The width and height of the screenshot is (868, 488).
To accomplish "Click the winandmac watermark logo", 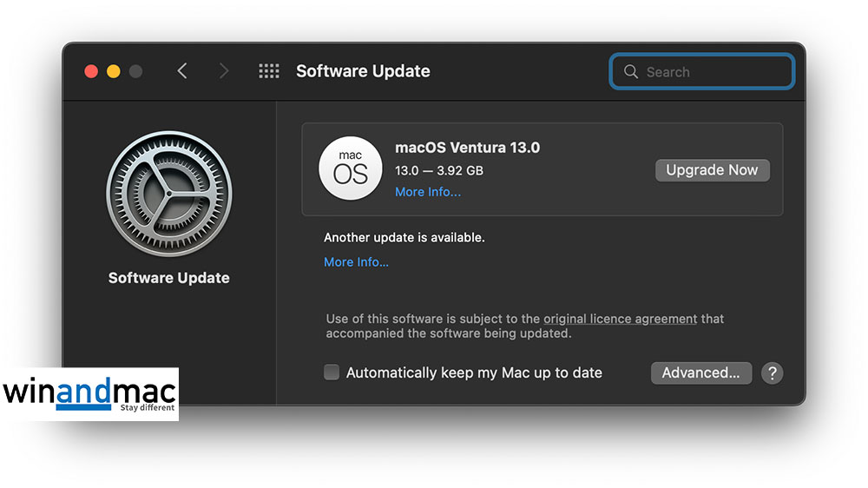I will [x=89, y=393].
